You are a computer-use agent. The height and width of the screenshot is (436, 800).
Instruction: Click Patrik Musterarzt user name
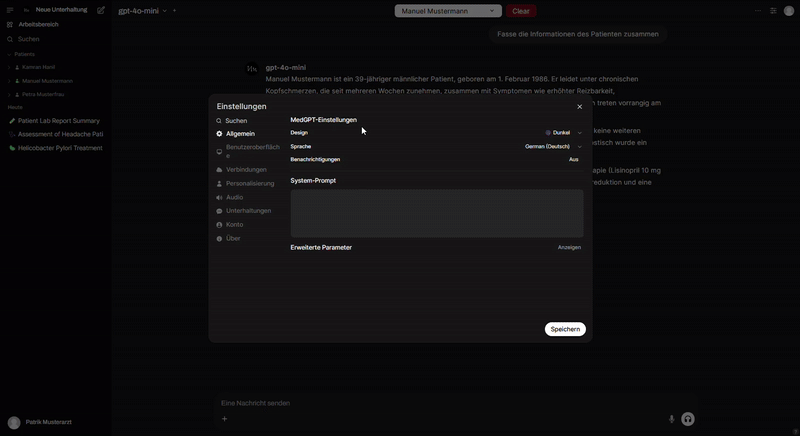(x=48, y=422)
